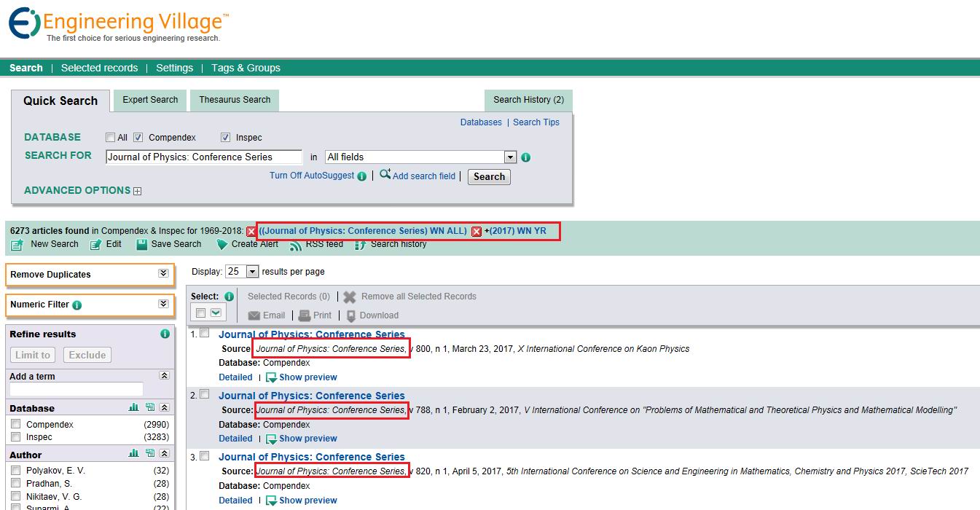Viewport: 980px width, 510px height.
Task: Open the bar chart icon for Author facet
Action: (x=134, y=453)
